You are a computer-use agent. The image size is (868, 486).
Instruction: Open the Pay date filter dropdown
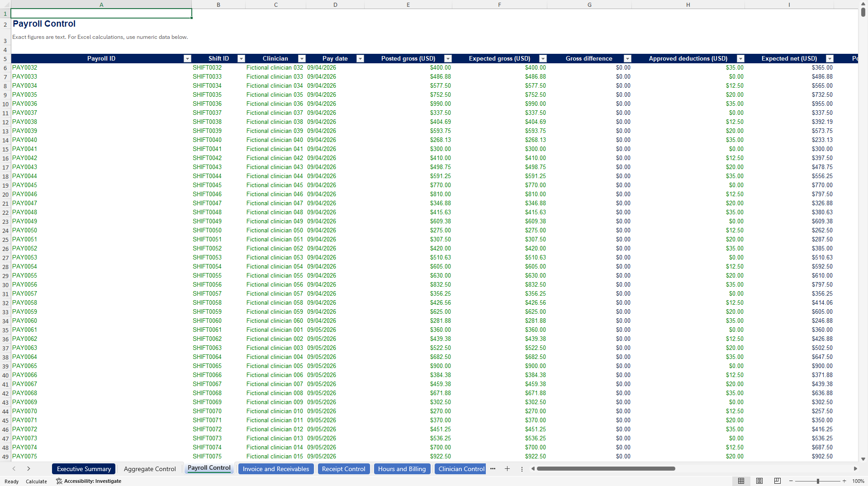(360, 59)
